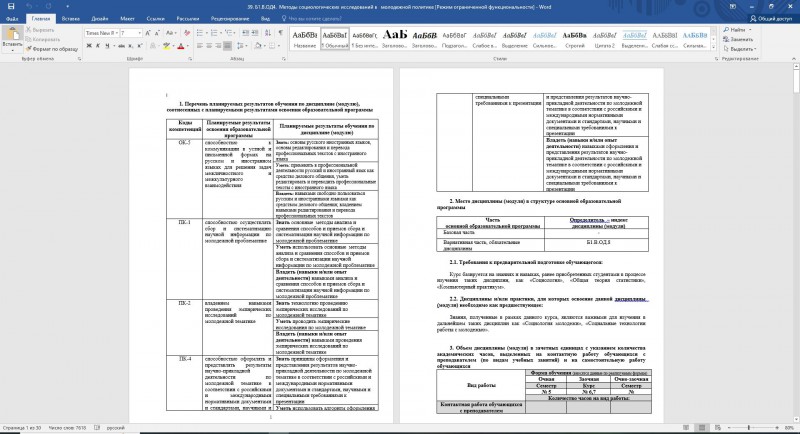This screenshot has width=800, height=434.
Task: Toggle italic К formatting
Action: click(97, 46)
